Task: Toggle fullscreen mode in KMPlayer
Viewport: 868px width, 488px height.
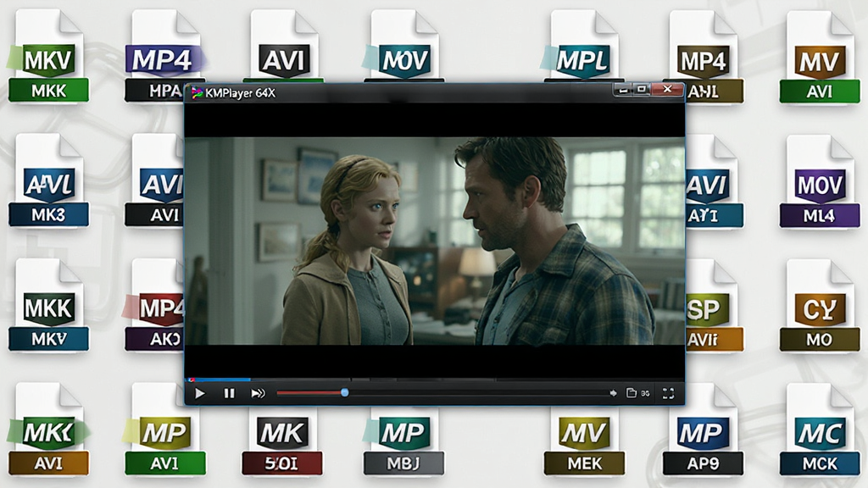Action: [x=668, y=393]
